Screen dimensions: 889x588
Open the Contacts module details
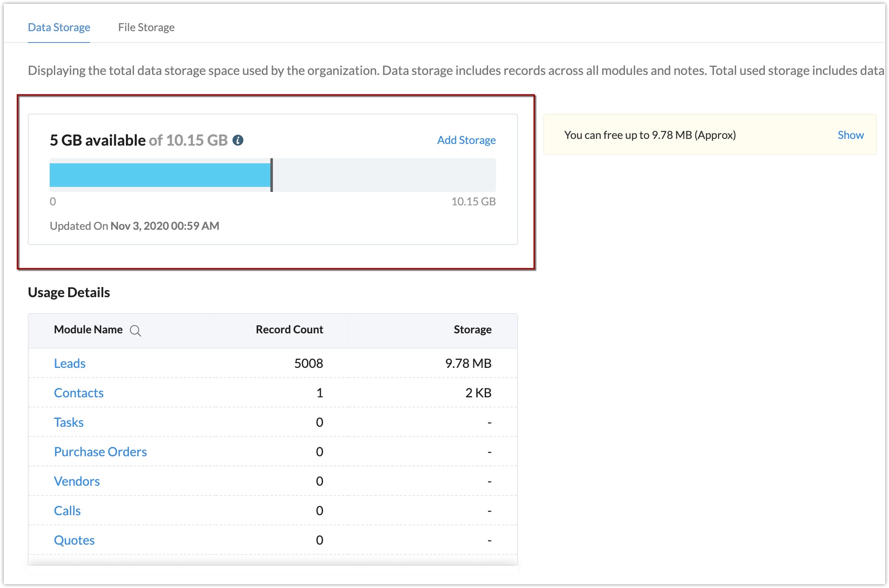pyautogui.click(x=79, y=392)
